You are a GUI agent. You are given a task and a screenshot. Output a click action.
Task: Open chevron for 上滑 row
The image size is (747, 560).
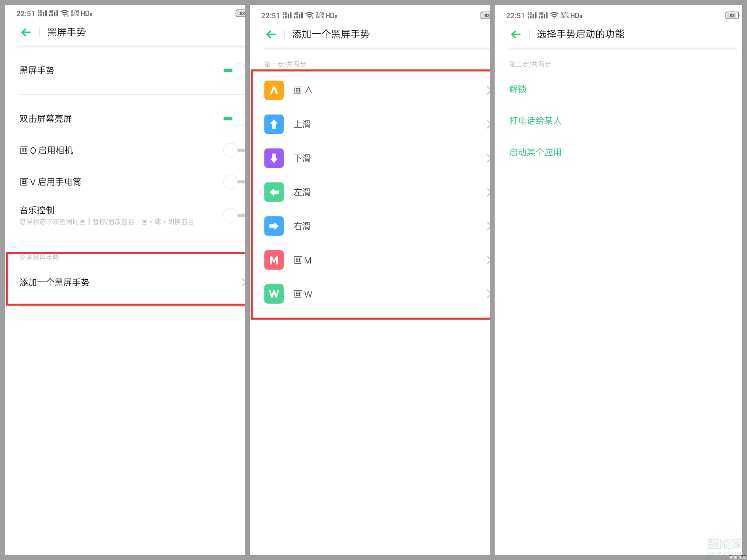tap(488, 124)
